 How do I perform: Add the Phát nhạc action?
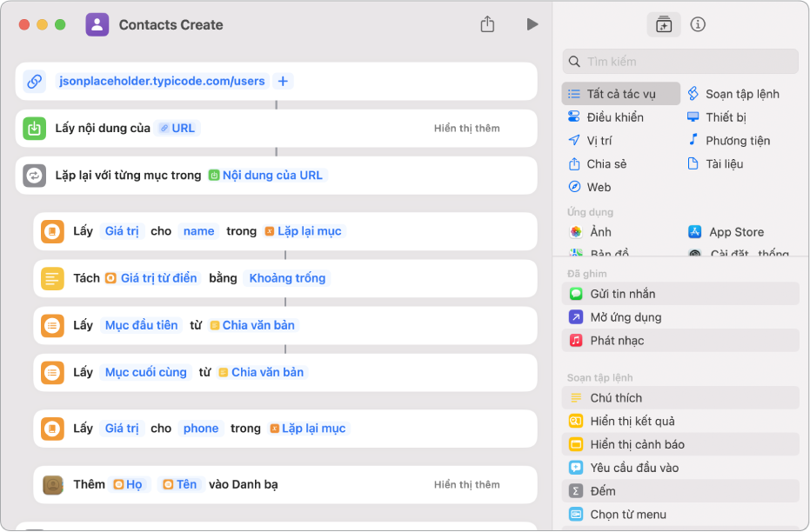680,341
